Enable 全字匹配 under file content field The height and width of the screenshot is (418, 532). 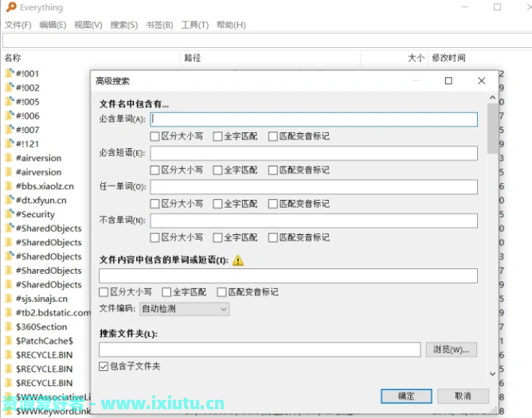(x=166, y=292)
